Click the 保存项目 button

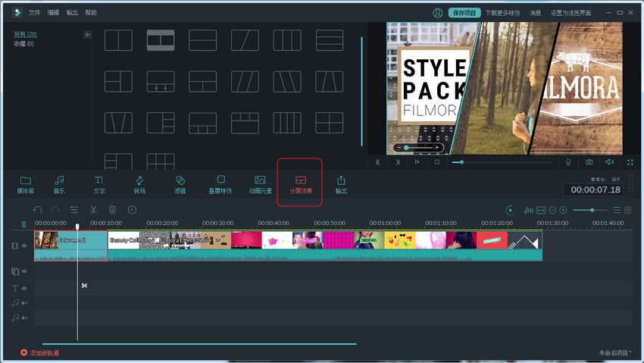tap(464, 13)
